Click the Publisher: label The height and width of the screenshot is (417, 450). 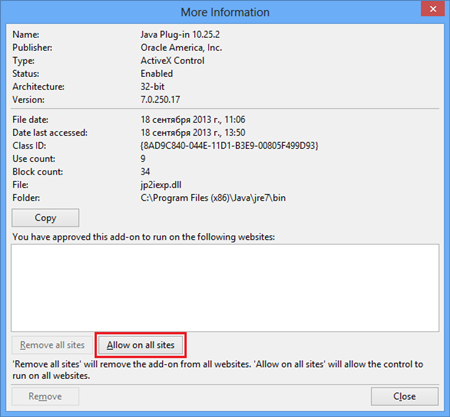pyautogui.click(x=32, y=48)
